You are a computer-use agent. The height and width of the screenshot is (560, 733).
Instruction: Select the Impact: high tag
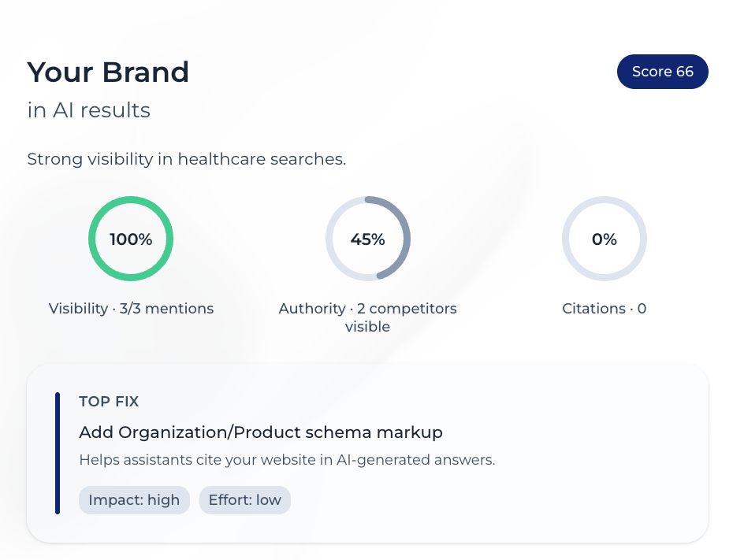point(134,500)
